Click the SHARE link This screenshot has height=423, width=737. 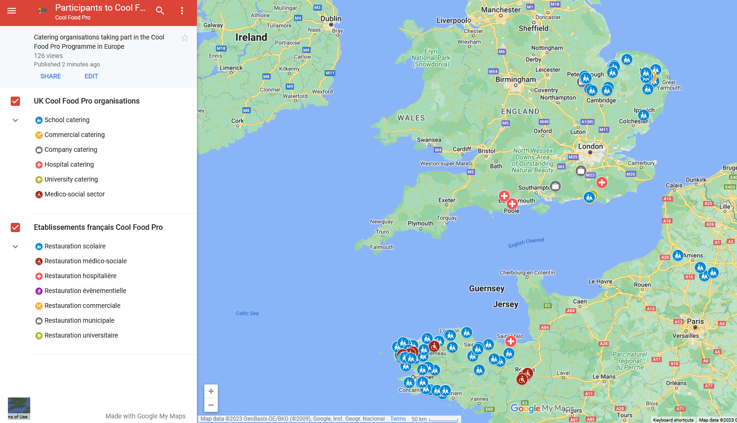click(50, 76)
